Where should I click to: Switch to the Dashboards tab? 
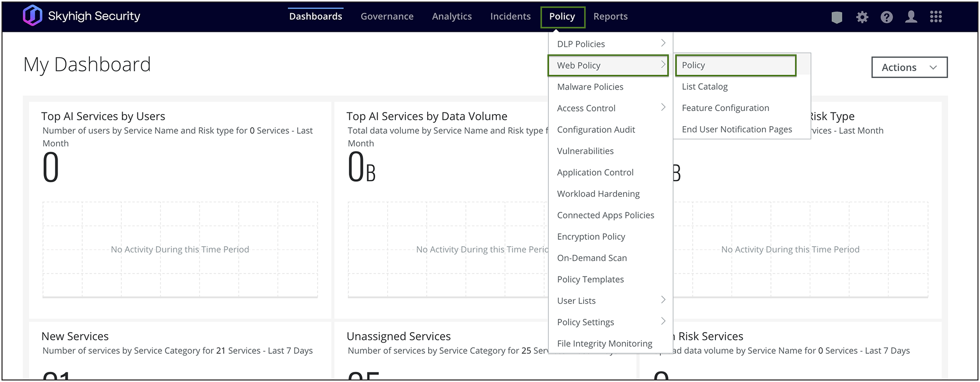(x=316, y=17)
